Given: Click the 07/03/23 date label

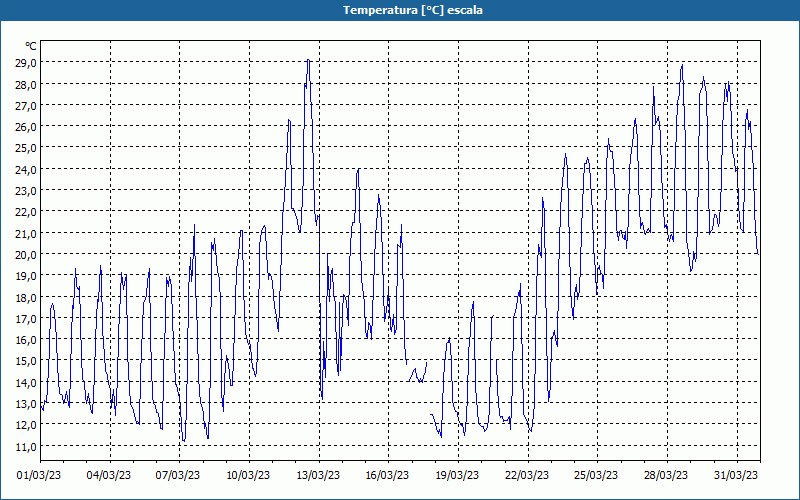Looking at the screenshot, I should coord(178,475).
